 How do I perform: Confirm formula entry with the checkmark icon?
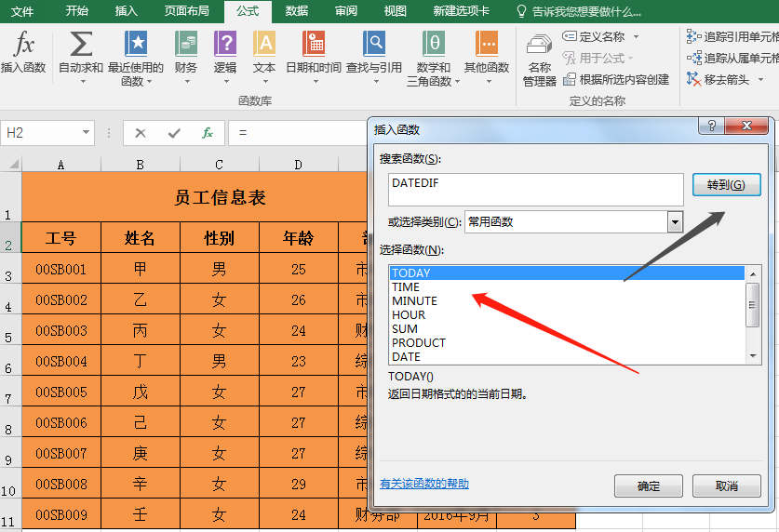pyautogui.click(x=174, y=133)
